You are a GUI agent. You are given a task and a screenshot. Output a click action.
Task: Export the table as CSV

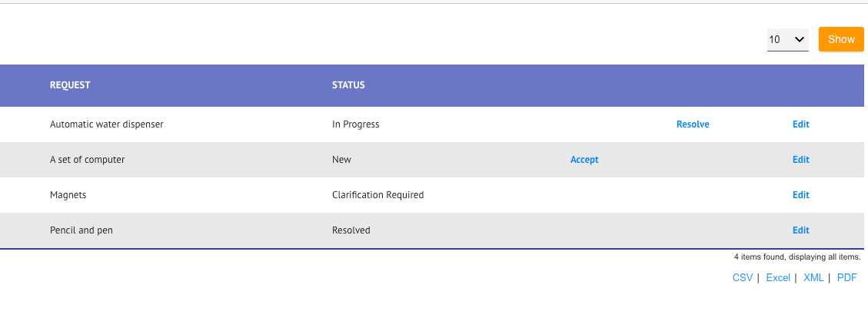point(743,278)
